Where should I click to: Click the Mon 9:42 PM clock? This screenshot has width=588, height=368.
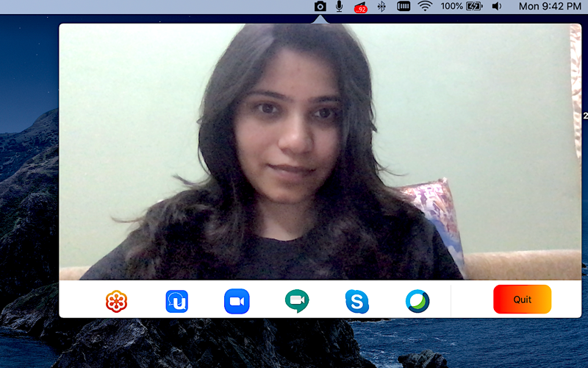550,7
